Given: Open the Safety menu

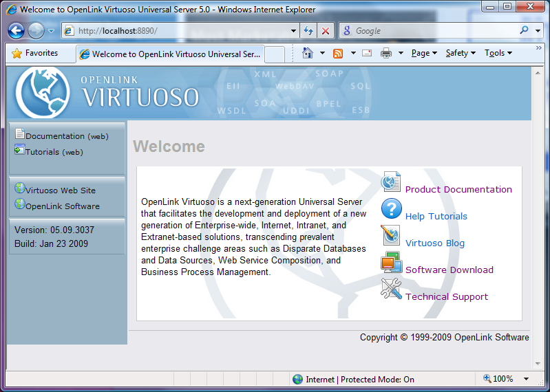Looking at the screenshot, I should pyautogui.click(x=460, y=53).
